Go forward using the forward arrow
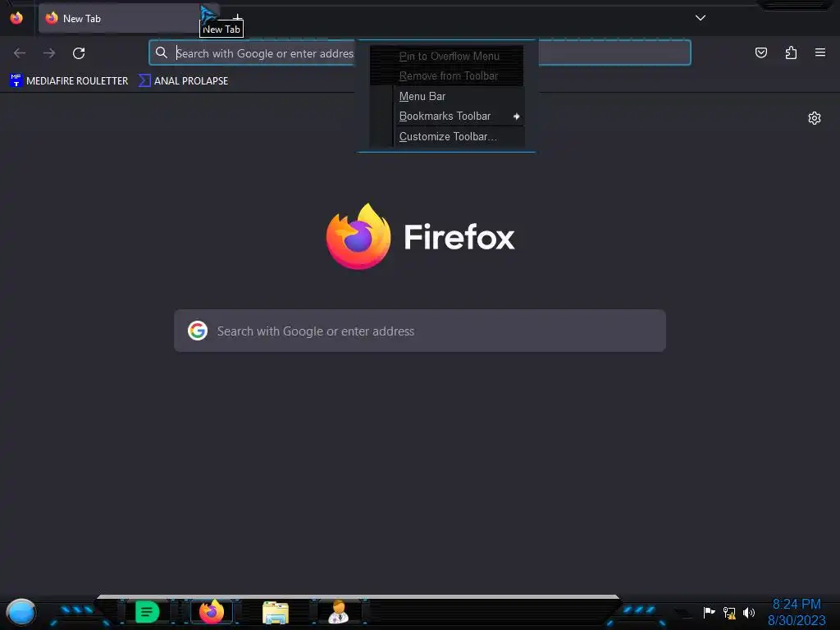The height and width of the screenshot is (630, 840). tap(49, 53)
